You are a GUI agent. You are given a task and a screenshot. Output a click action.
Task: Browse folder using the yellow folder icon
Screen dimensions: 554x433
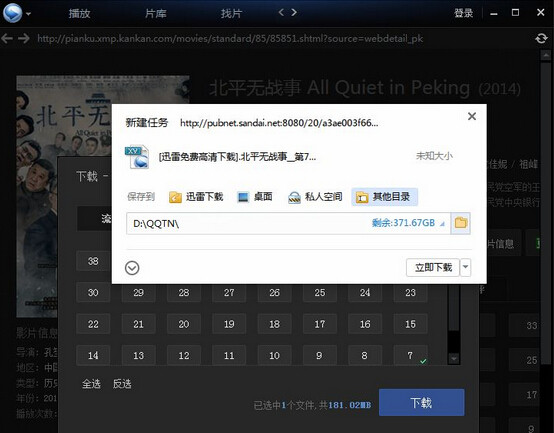point(460,223)
